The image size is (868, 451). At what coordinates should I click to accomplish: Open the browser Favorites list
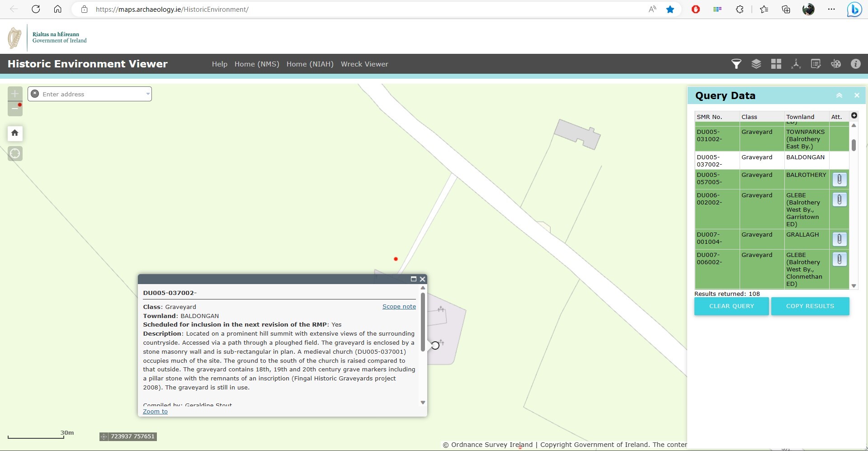(764, 9)
